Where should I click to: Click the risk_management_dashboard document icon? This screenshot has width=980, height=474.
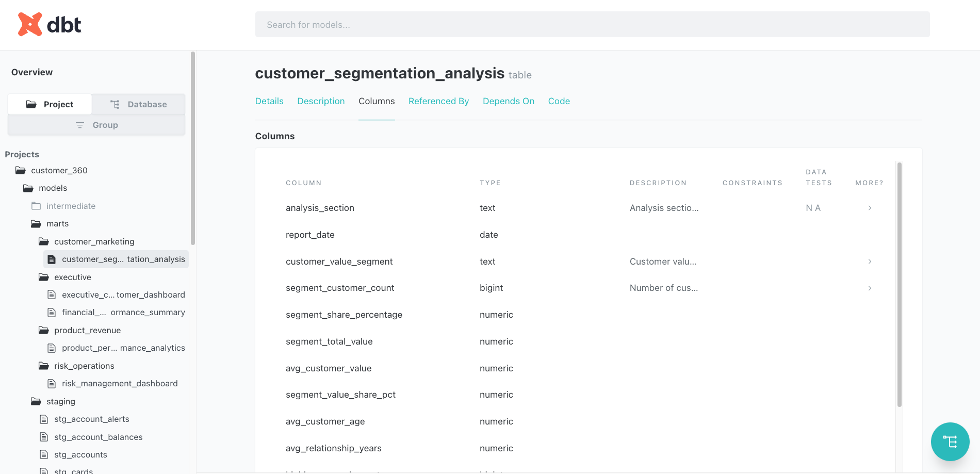point(52,384)
